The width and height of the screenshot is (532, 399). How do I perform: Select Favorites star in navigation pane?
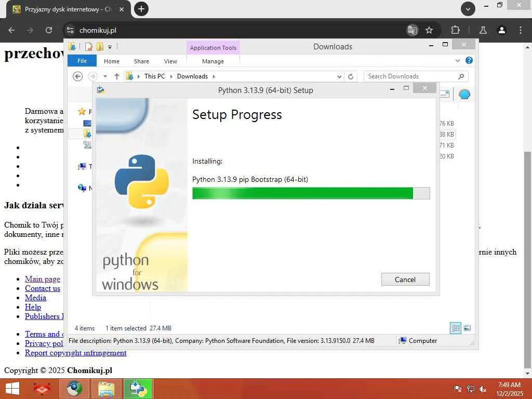coord(82,111)
